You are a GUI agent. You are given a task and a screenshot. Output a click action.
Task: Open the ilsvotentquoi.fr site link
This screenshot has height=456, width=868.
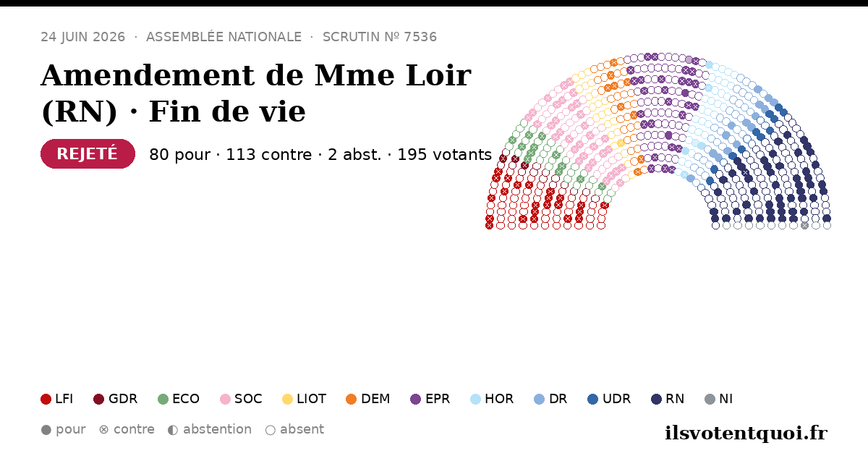[x=746, y=433]
